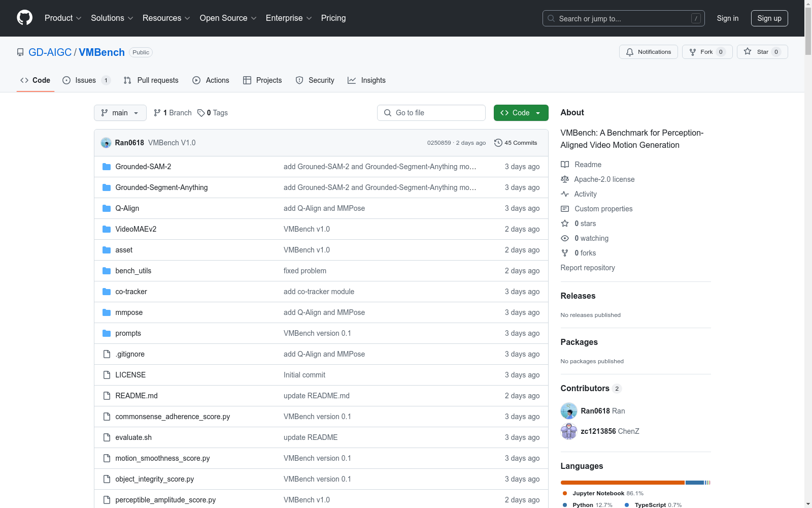Open the Pricing link
Viewport: 812px width, 508px height.
pos(333,18)
